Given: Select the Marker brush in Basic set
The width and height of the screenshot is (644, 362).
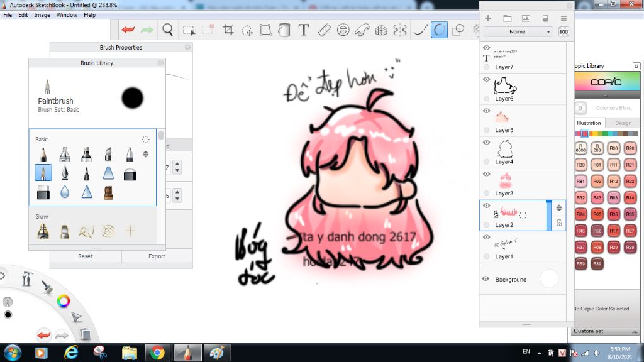Looking at the screenshot, I should (86, 154).
